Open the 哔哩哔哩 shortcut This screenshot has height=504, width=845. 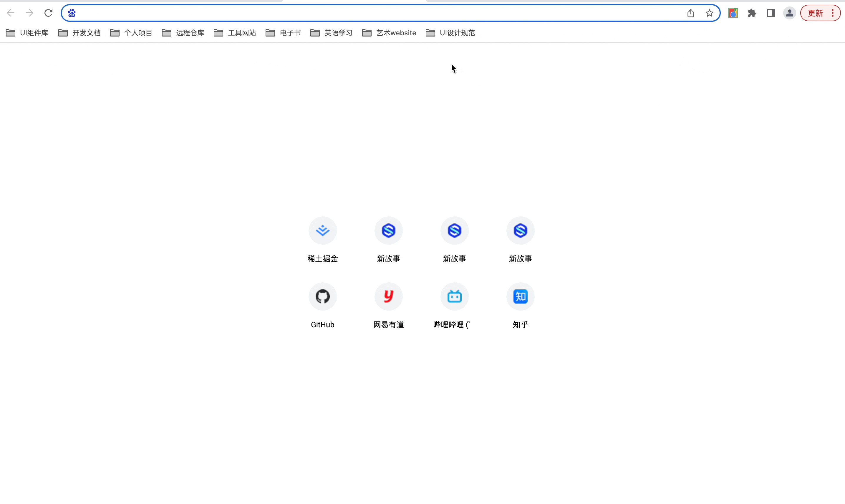coord(454,296)
